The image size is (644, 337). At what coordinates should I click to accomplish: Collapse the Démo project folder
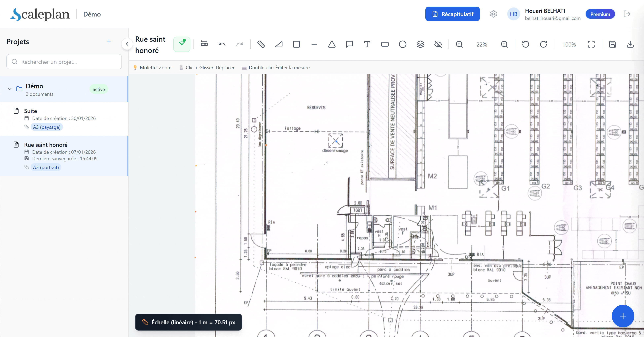[10, 89]
